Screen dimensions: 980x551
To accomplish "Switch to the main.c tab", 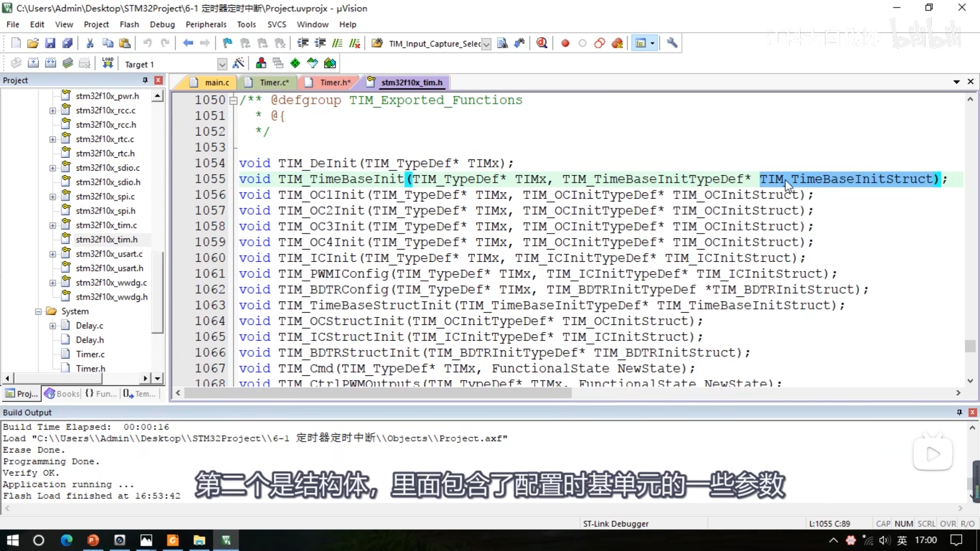I will point(216,83).
